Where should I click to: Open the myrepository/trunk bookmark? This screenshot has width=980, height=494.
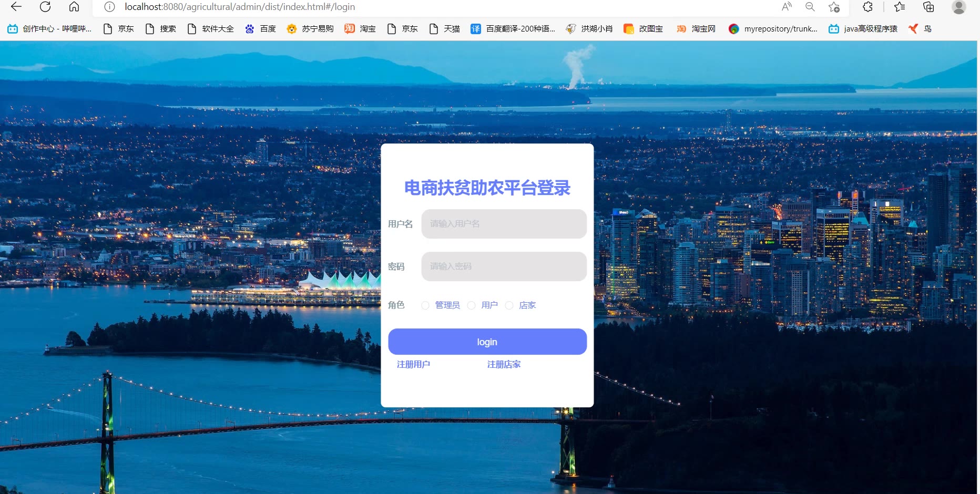pyautogui.click(x=773, y=29)
